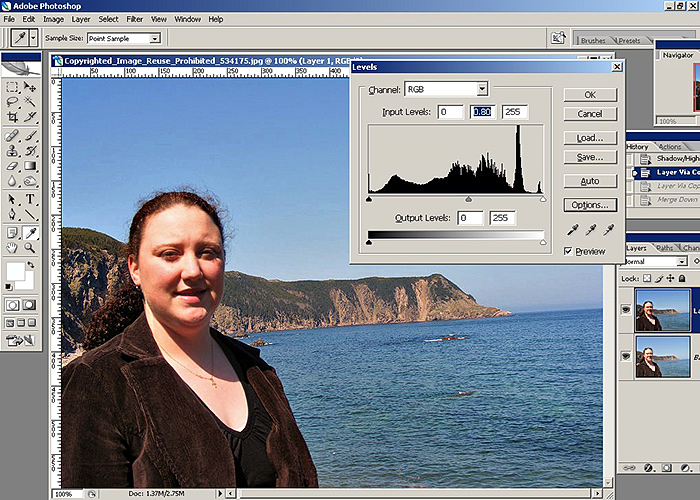
Task: Select the Eraser tool
Action: tap(12, 166)
